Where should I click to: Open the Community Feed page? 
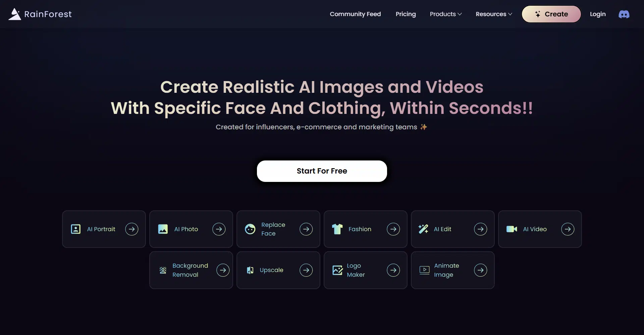355,14
